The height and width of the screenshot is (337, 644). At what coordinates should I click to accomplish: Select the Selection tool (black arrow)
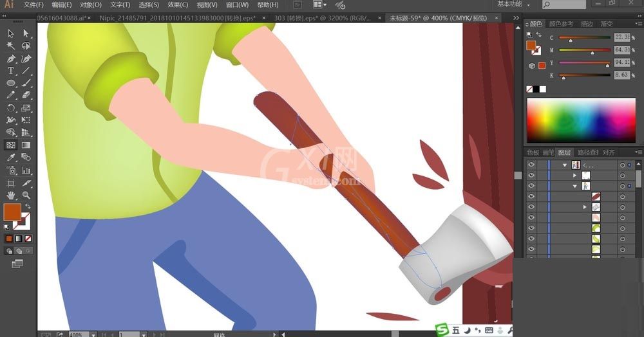[11, 33]
